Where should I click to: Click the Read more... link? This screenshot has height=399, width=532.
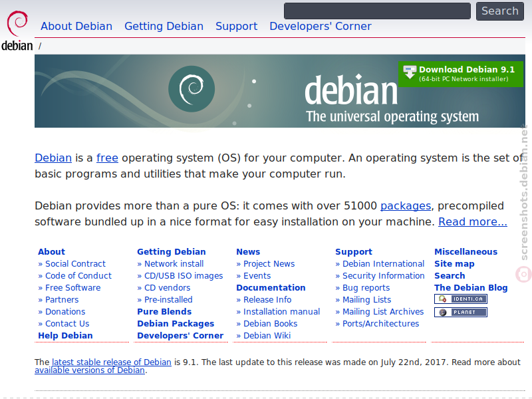coord(473,221)
